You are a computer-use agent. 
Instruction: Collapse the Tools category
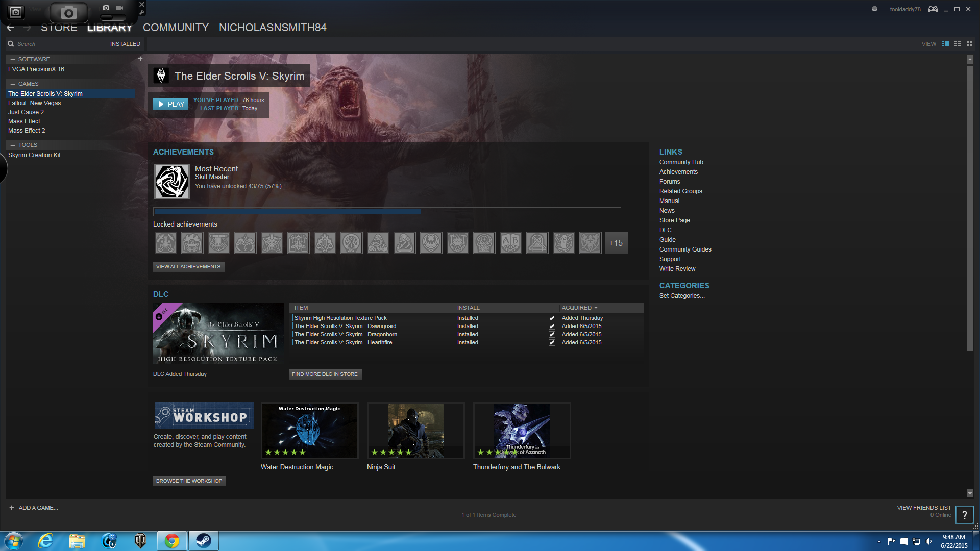tap(13, 145)
